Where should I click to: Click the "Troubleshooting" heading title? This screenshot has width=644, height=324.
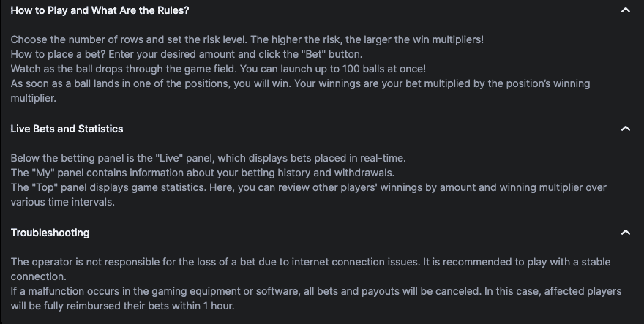(50, 233)
